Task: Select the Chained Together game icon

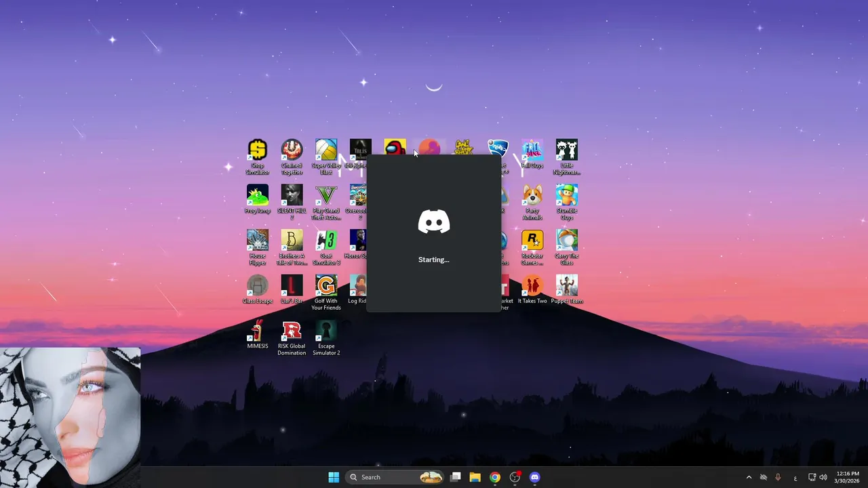Action: (x=292, y=157)
